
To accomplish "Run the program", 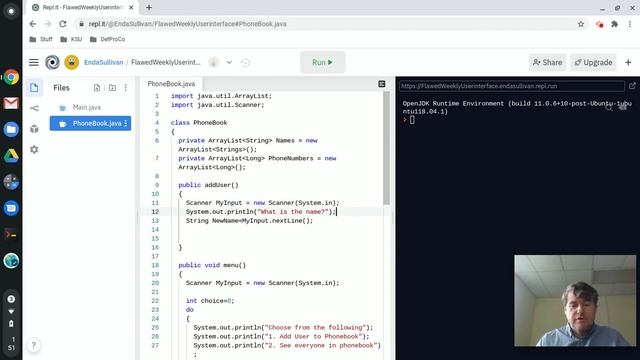I will click(322, 62).
